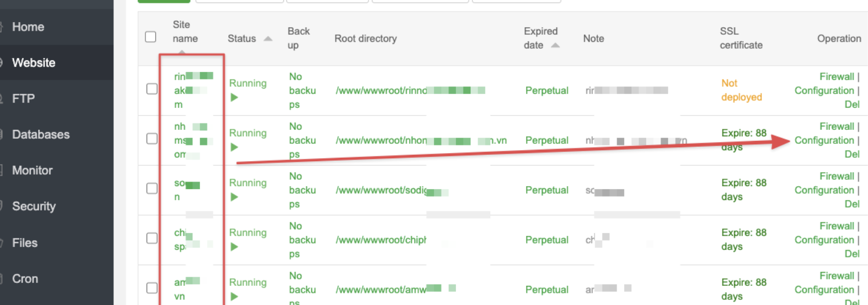Open Configuration for the second site
This screenshot has height=305, width=868.
tap(824, 140)
